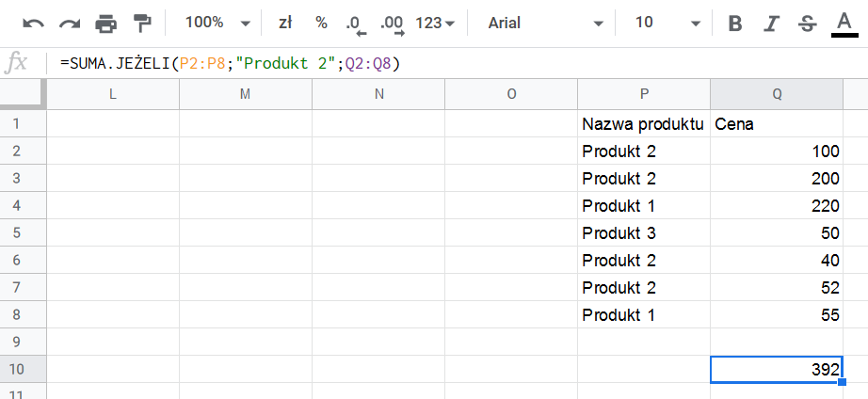Toggle strikethrough formatting
868x399 pixels.
pyautogui.click(x=808, y=24)
